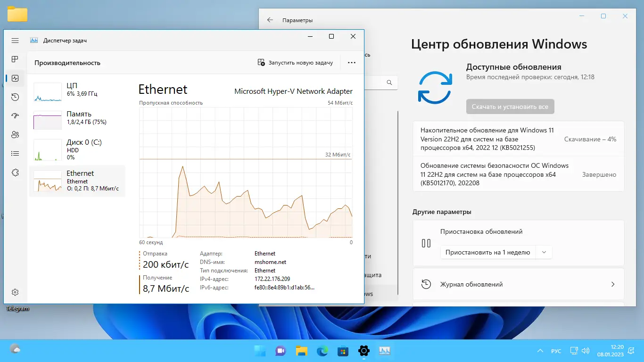Viewport: 644px width, 362px height.
Task: Click the 'Завершено' update status
Action: click(x=599, y=174)
